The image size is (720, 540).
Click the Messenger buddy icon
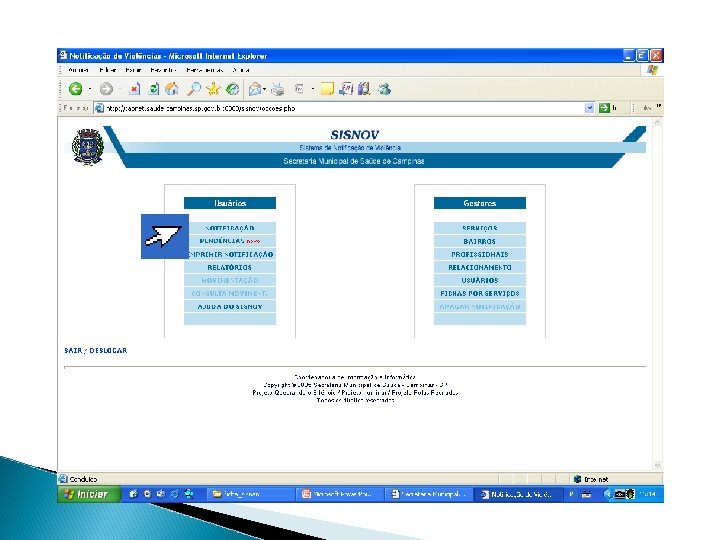[x=384, y=89]
